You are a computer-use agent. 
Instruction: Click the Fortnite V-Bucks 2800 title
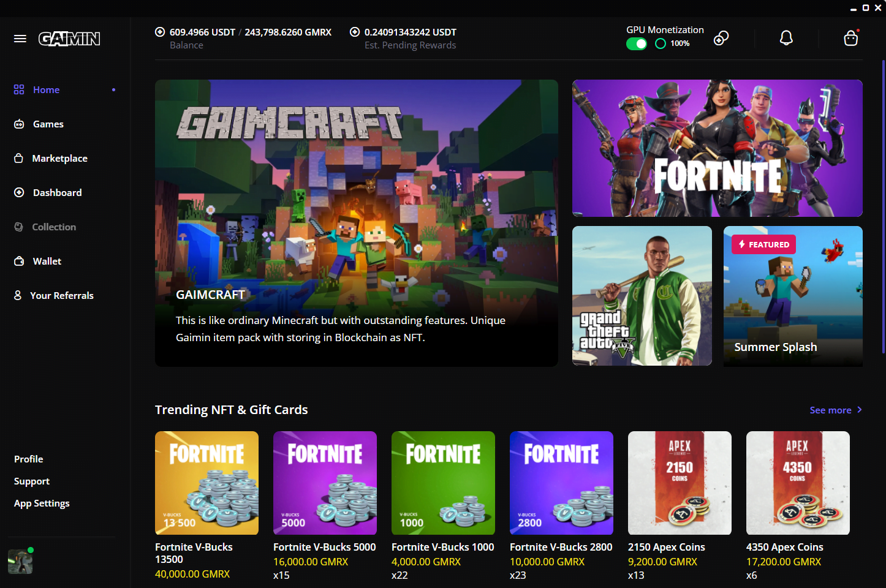[561, 547]
